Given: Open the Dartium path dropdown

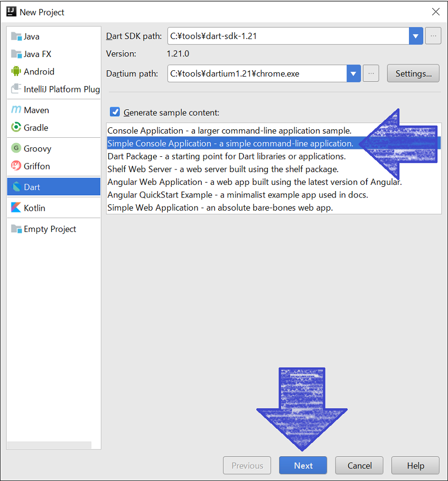Looking at the screenshot, I should tap(353, 73).
